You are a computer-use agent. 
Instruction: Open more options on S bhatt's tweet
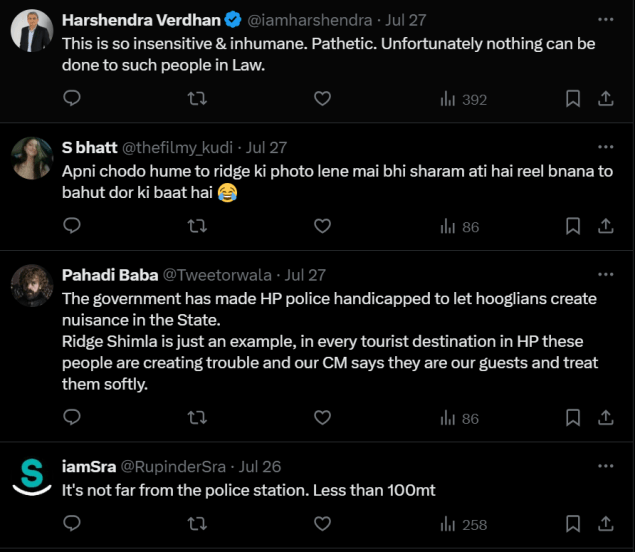pos(605,147)
